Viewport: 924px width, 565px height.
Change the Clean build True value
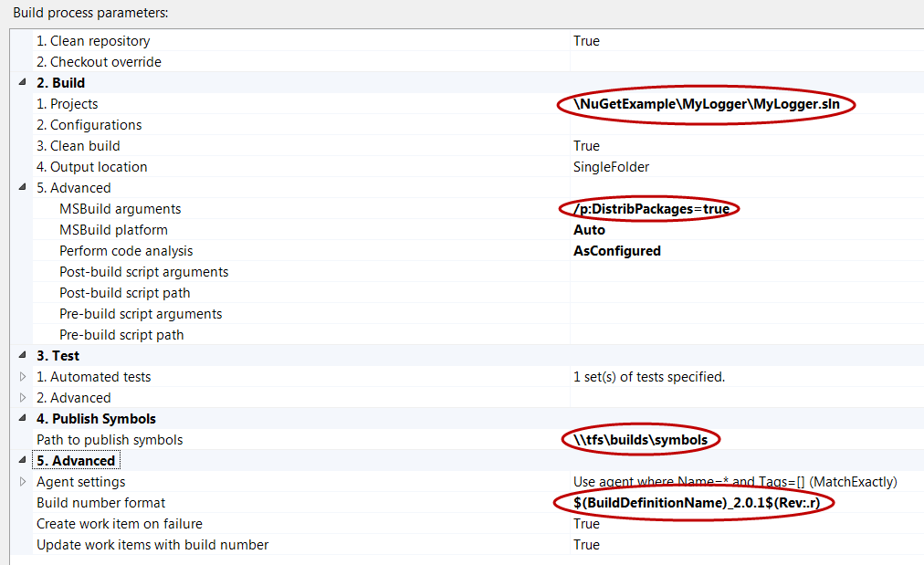tap(586, 146)
